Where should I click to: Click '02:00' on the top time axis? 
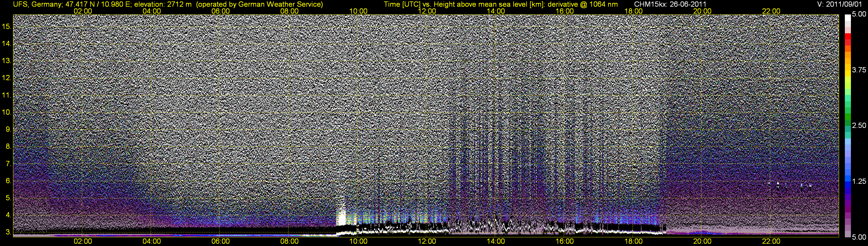pyautogui.click(x=83, y=11)
